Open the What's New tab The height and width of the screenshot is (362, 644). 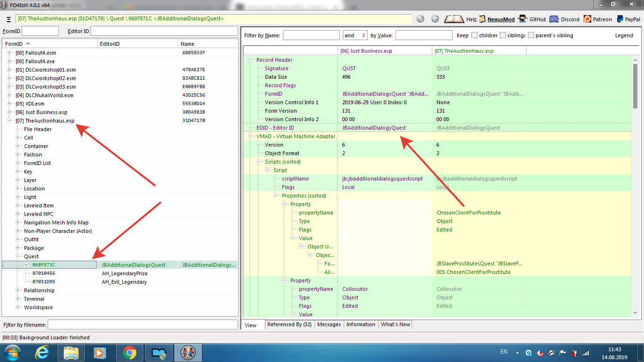tap(396, 324)
